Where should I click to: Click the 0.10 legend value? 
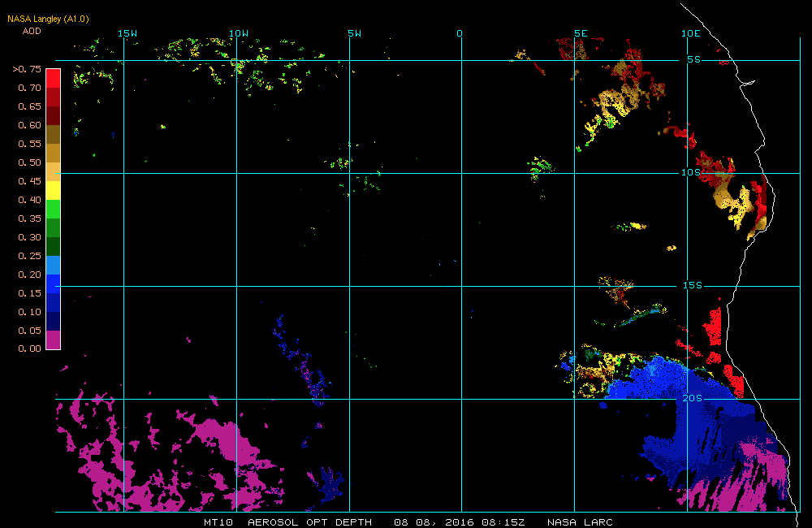click(x=29, y=311)
